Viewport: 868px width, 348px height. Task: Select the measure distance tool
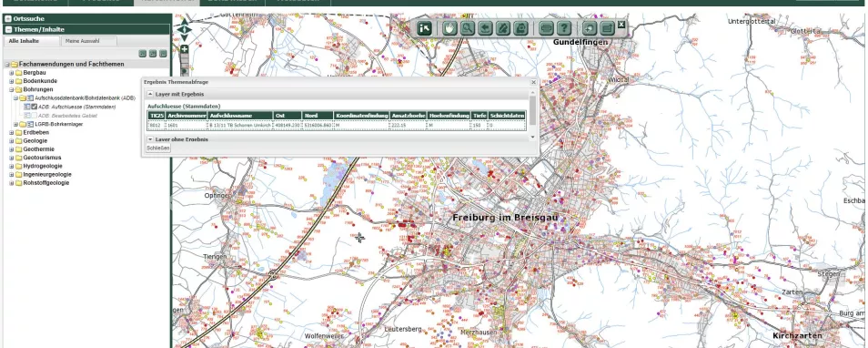point(546,28)
